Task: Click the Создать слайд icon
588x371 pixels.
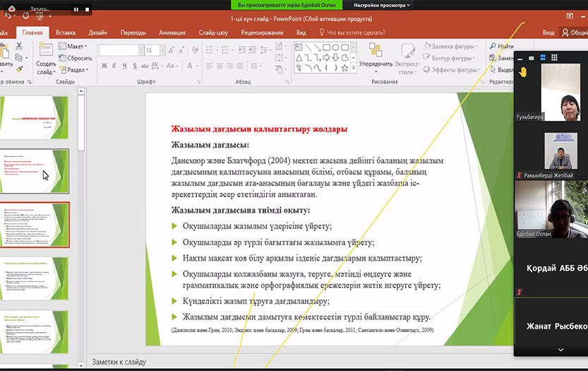Action: coord(46,51)
